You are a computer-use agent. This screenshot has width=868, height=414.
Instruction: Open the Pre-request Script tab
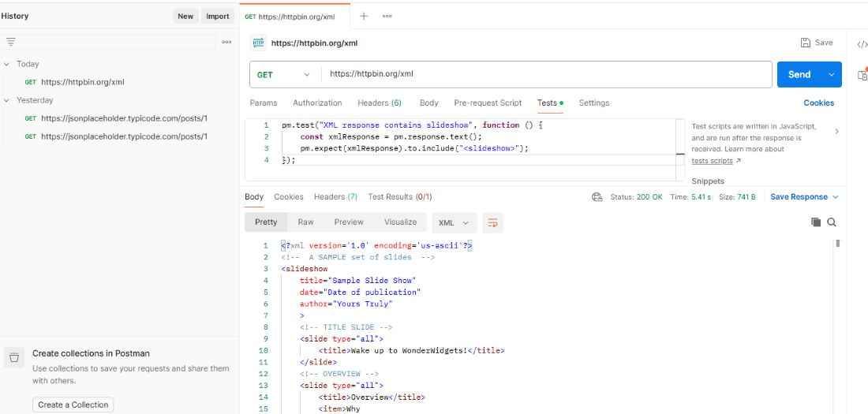(x=488, y=103)
